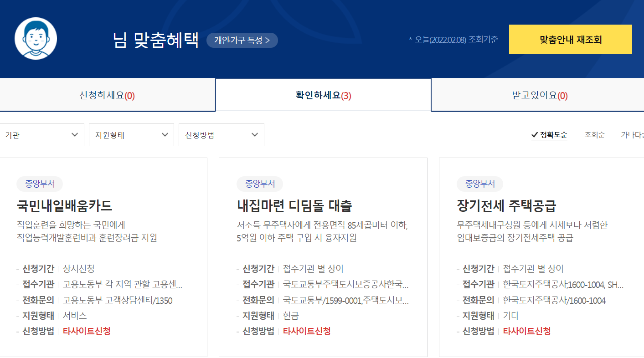
Task: Switch to the 신청하세요 tab
Action: point(108,94)
